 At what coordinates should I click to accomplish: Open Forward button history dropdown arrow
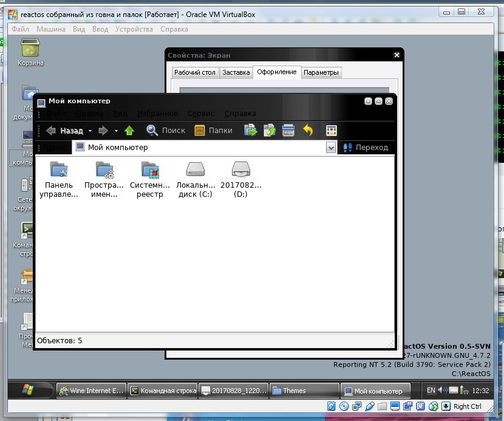116,131
